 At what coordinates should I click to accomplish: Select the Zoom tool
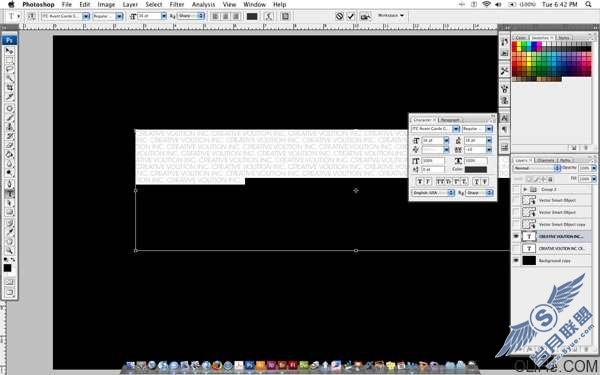pyautogui.click(x=10, y=251)
